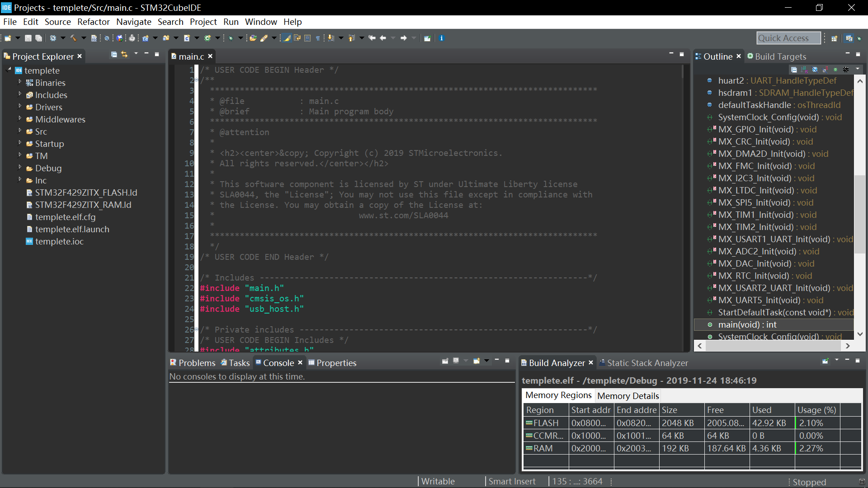Screen dimensions: 868x488
Task: Close the main.c editor tab
Action: tap(210, 56)
